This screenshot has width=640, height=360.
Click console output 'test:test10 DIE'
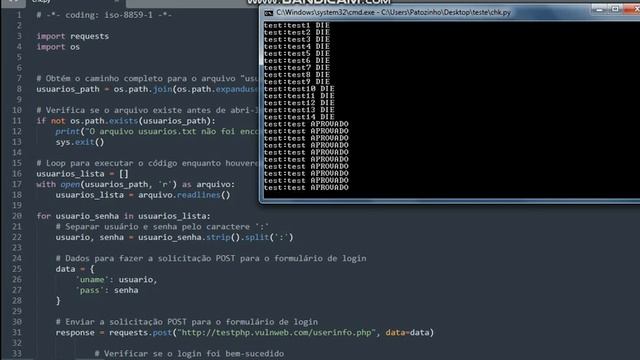(x=299, y=89)
